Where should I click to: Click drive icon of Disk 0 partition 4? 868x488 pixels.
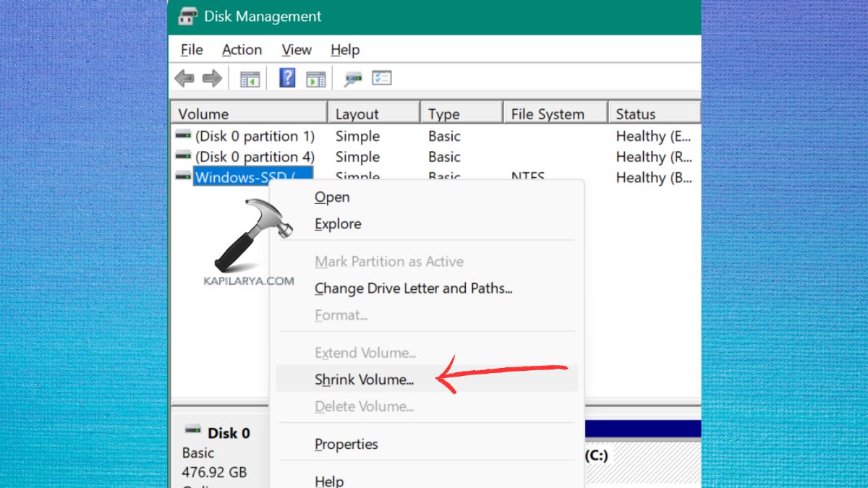(184, 156)
